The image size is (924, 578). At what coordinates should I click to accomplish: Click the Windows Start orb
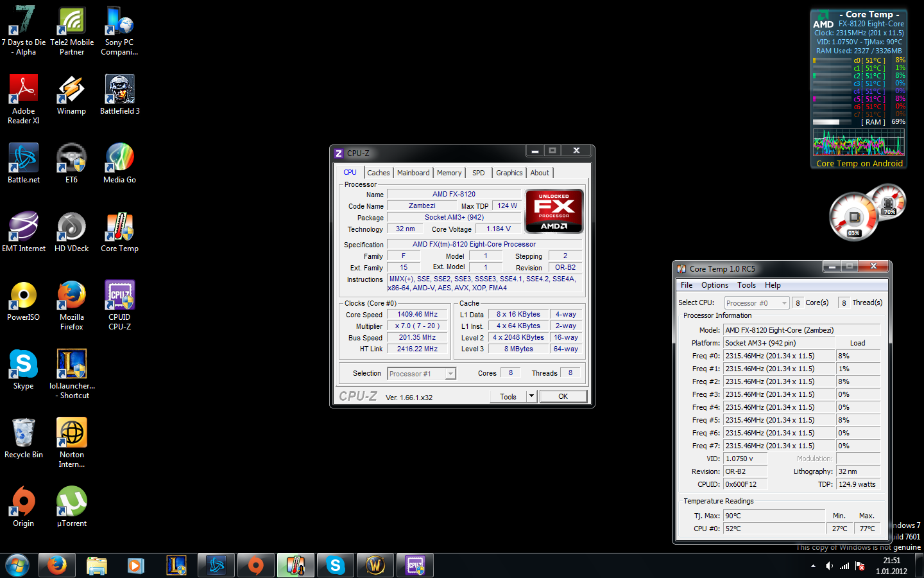[x=17, y=565]
